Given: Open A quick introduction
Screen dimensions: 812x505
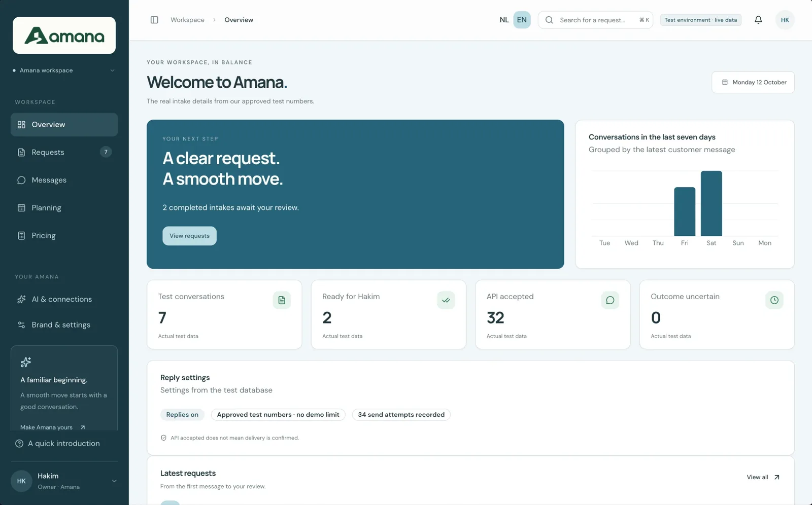Looking at the screenshot, I should pos(58,444).
